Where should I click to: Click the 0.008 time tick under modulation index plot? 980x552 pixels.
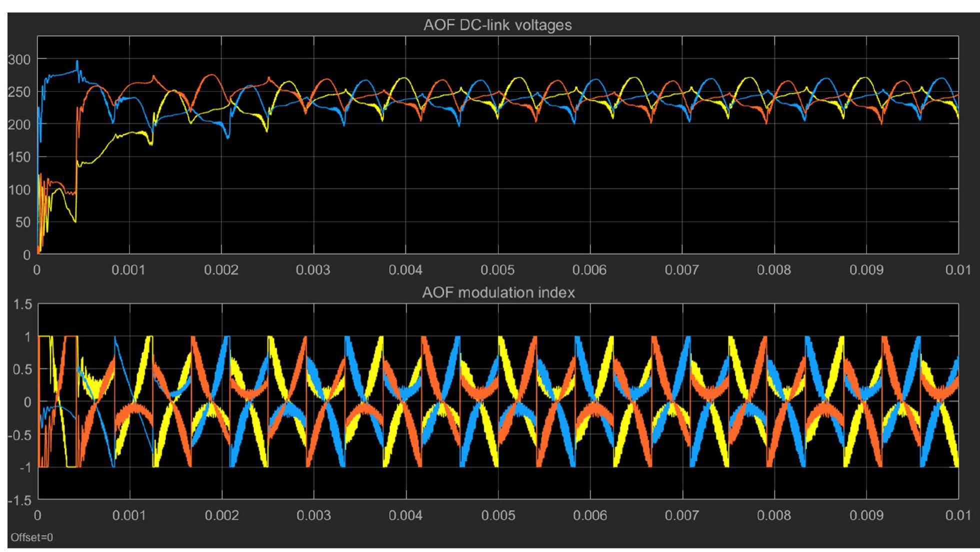tap(774, 515)
